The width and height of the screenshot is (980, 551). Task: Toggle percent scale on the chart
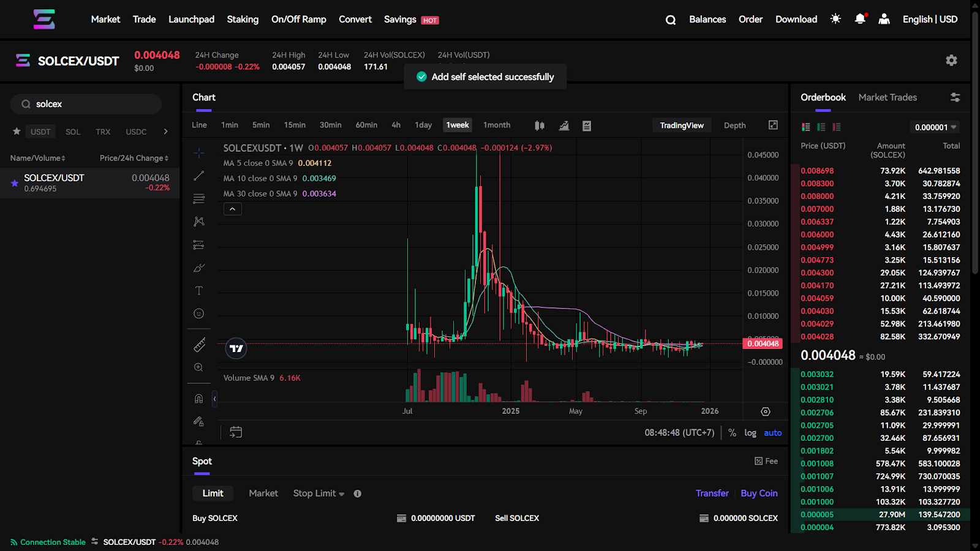pyautogui.click(x=732, y=433)
